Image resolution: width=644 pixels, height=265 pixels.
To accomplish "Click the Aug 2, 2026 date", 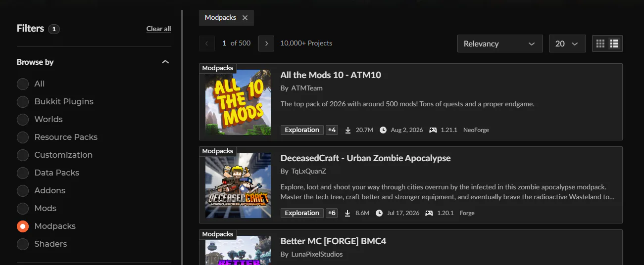I will [x=407, y=130].
